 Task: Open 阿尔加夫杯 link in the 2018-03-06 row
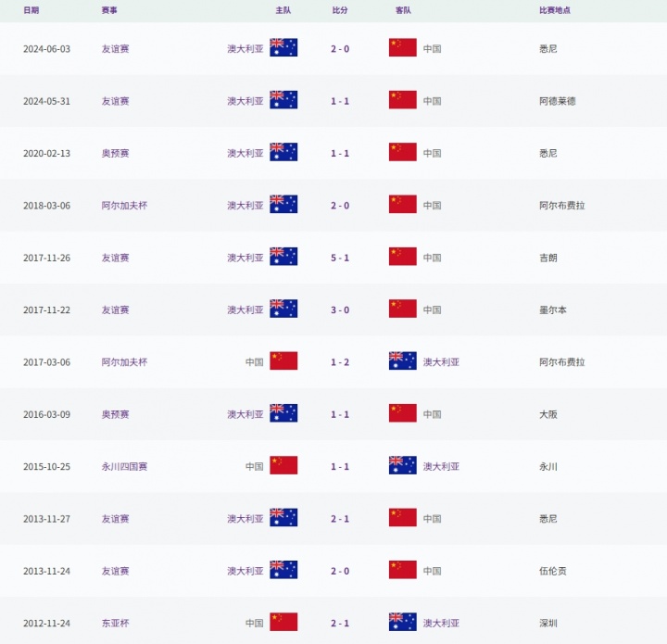pyautogui.click(x=124, y=206)
